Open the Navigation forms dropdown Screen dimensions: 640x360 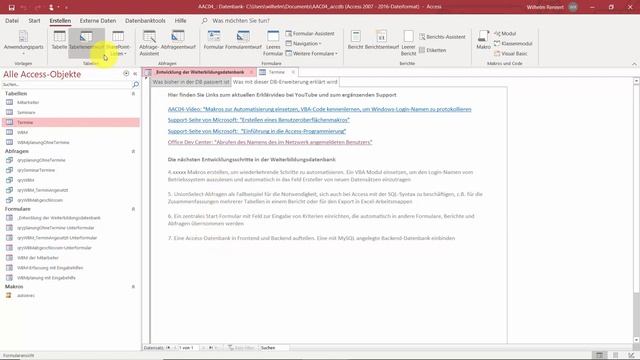click(304, 43)
